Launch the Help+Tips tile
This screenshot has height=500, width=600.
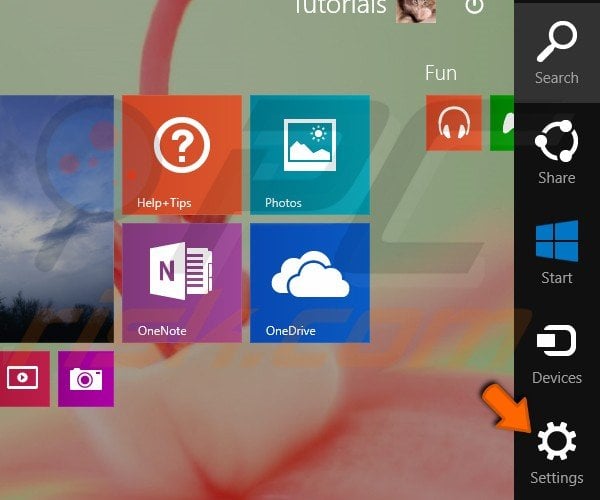pos(182,155)
